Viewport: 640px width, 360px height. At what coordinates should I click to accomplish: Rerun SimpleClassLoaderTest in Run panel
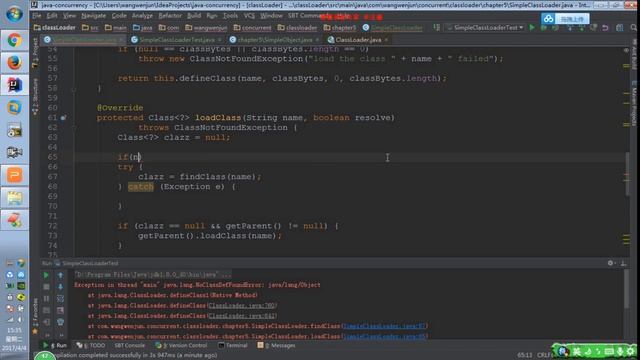46,276
